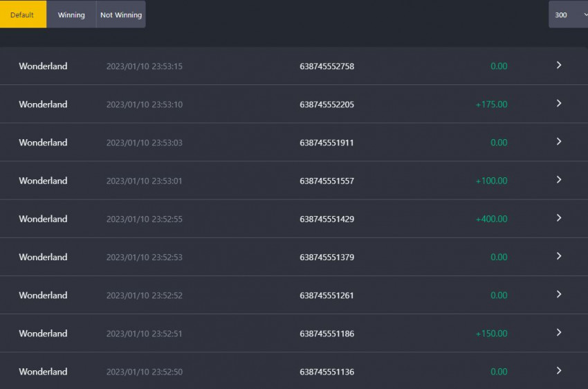The image size is (588, 389).
Task: Open details arrow for bet 638745552758
Action: point(559,65)
